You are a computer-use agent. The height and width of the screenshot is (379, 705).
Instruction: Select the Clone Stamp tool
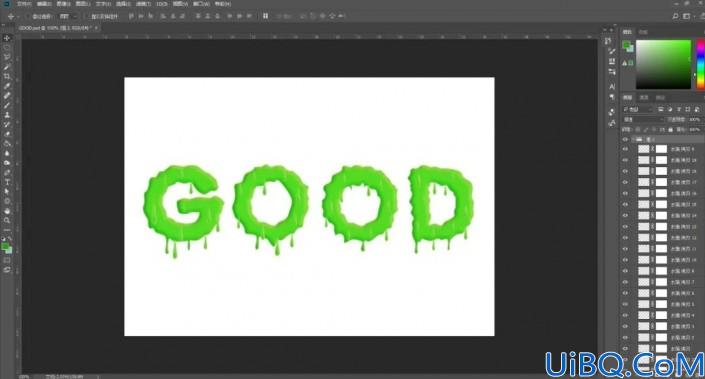pyautogui.click(x=7, y=115)
